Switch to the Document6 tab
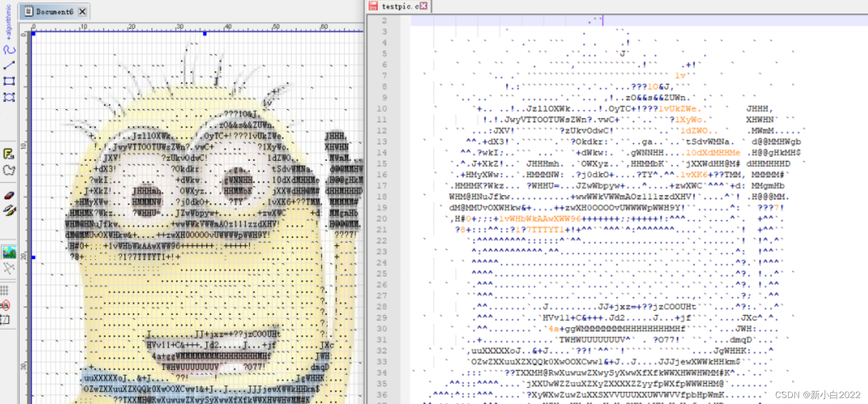This screenshot has height=404, width=868. pos(54,11)
